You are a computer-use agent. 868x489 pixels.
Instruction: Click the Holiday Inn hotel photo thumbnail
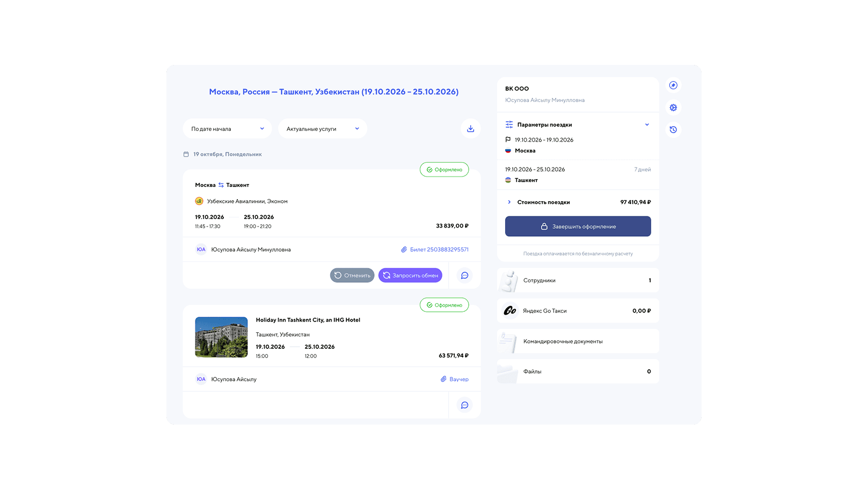tap(221, 337)
